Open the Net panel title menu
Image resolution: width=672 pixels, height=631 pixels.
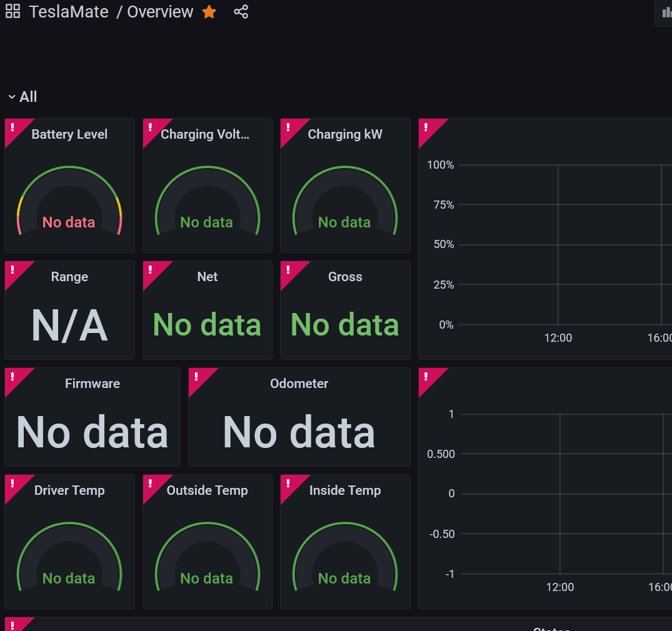[x=207, y=276]
